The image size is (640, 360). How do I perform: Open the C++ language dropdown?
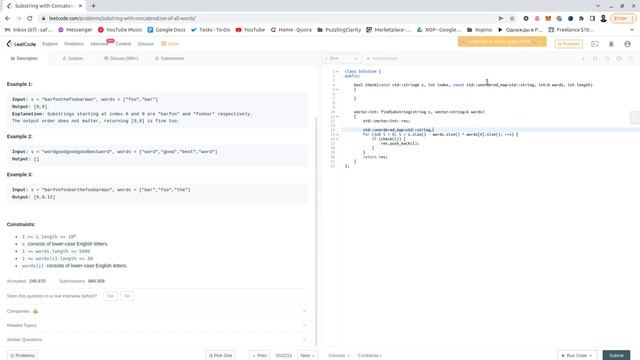[x=341, y=59]
